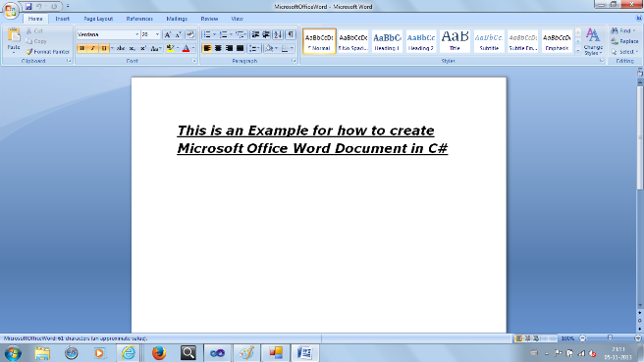
Task: Apply red font color
Action: click(186, 48)
